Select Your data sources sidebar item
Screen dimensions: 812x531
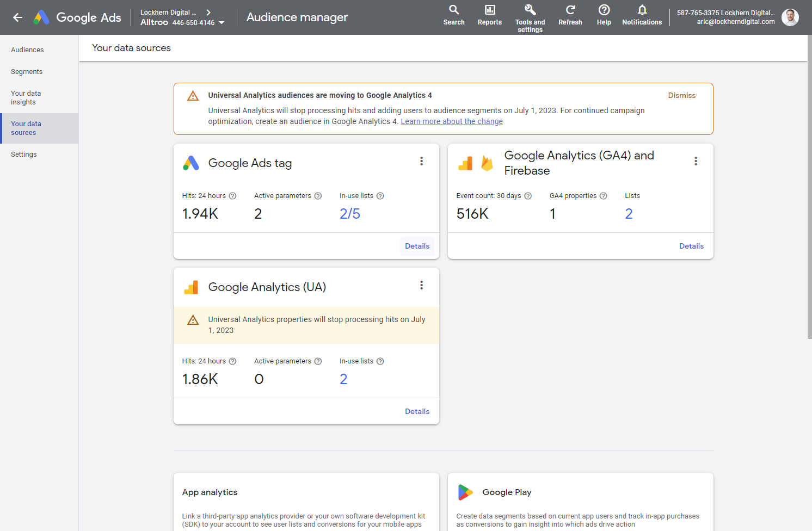(x=39, y=128)
